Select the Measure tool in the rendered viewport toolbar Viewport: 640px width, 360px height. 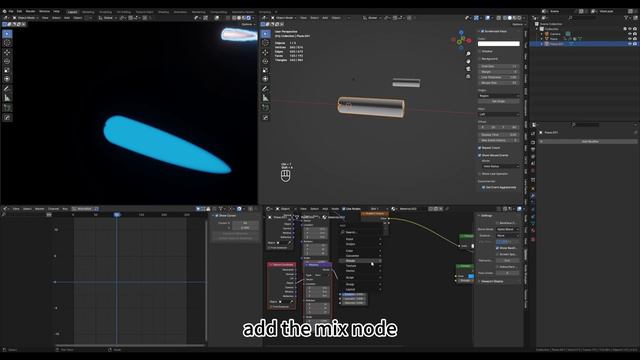click(x=7, y=98)
